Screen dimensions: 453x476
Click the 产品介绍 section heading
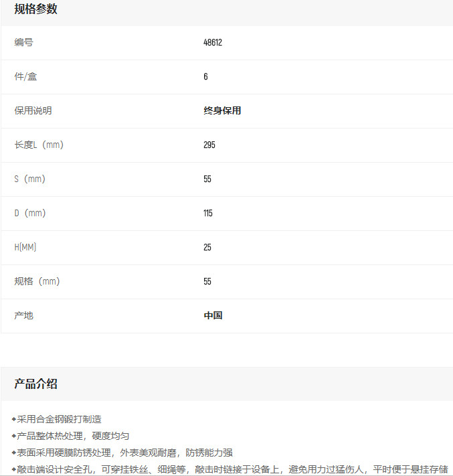pos(35,384)
